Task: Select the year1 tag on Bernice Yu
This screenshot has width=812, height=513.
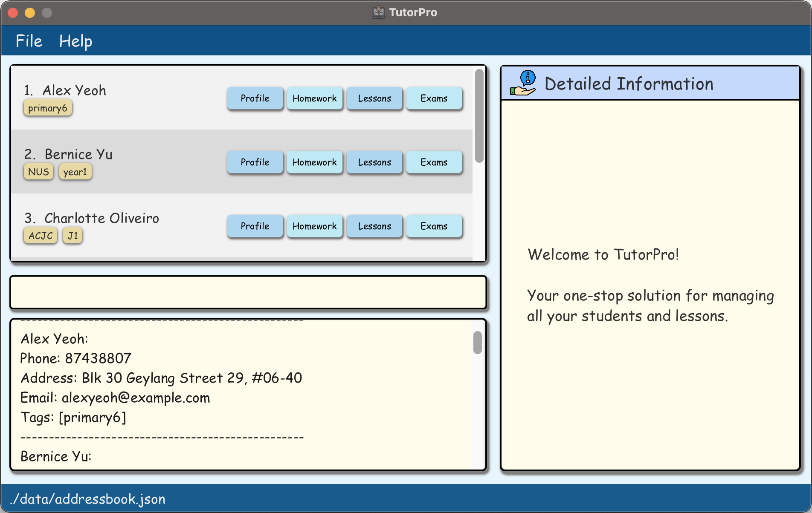Action: pyautogui.click(x=75, y=172)
